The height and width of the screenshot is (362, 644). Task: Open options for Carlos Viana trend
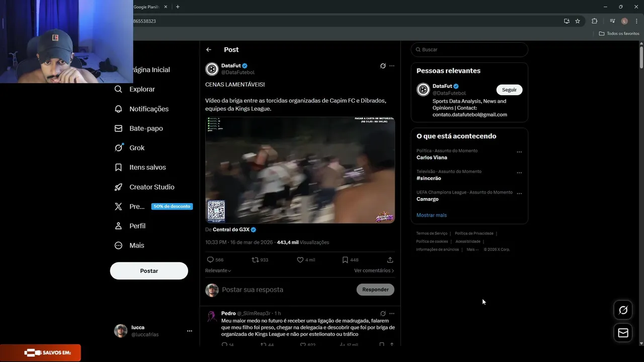519,152
